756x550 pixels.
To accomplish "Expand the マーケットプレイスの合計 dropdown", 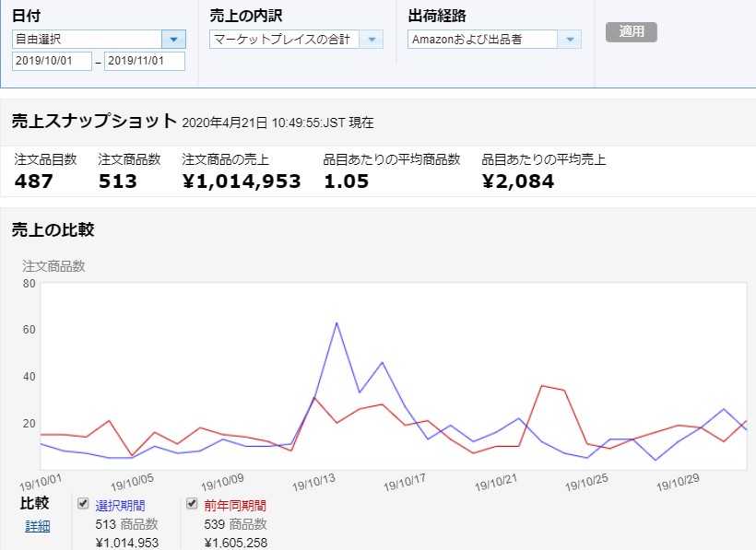I will point(372,39).
